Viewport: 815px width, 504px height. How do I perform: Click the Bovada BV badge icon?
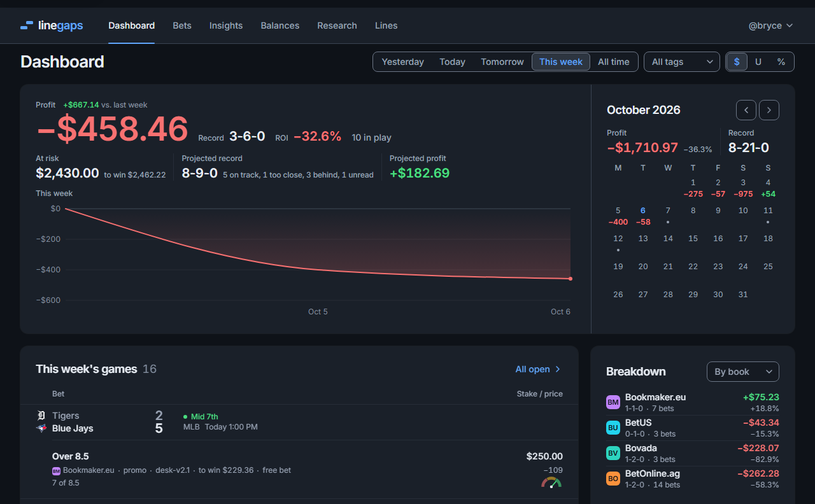pos(613,453)
